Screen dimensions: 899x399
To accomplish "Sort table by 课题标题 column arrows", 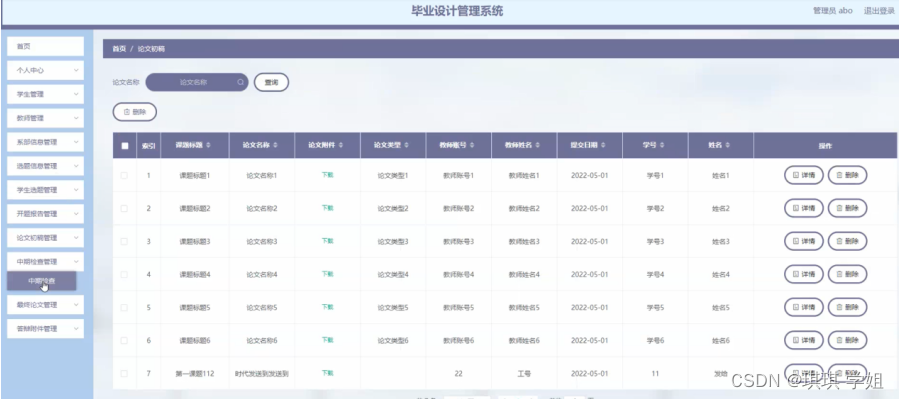I will click(208, 146).
